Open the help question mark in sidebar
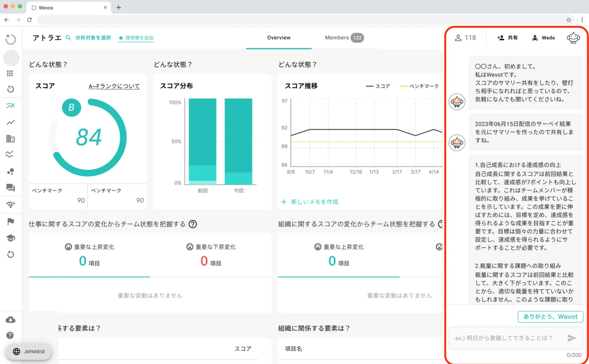589x364 pixels. [x=10, y=335]
